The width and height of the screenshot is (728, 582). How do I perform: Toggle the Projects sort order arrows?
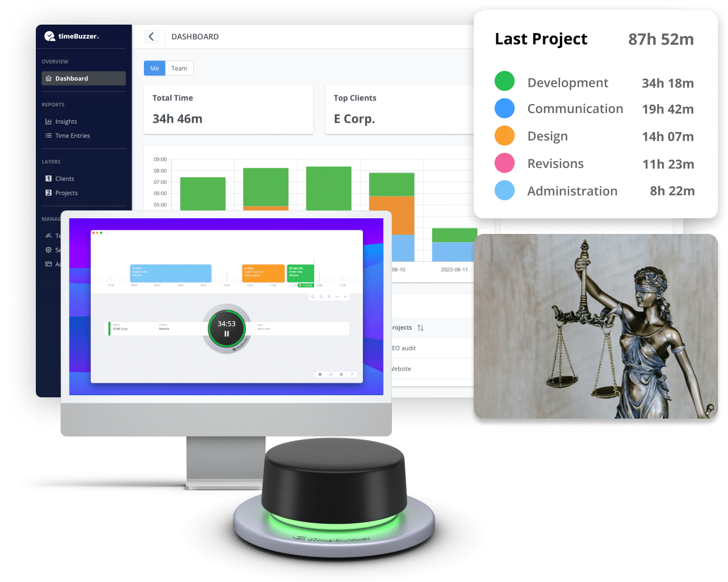pos(421,327)
